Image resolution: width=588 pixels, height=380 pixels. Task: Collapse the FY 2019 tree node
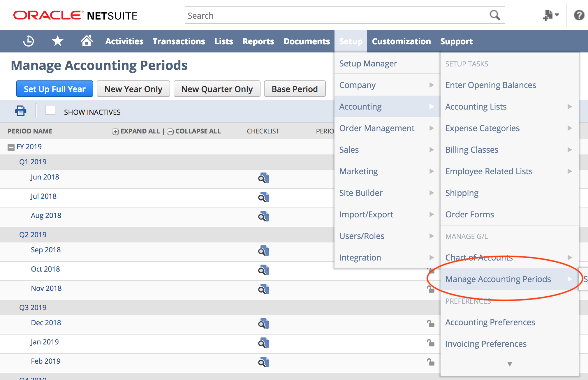pyautogui.click(x=11, y=147)
